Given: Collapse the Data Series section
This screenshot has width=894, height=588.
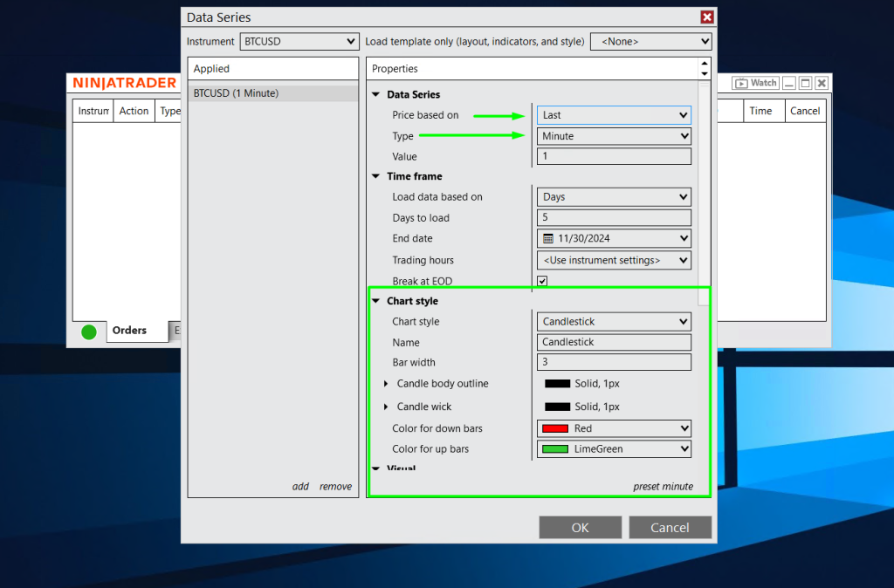Looking at the screenshot, I should coord(376,94).
